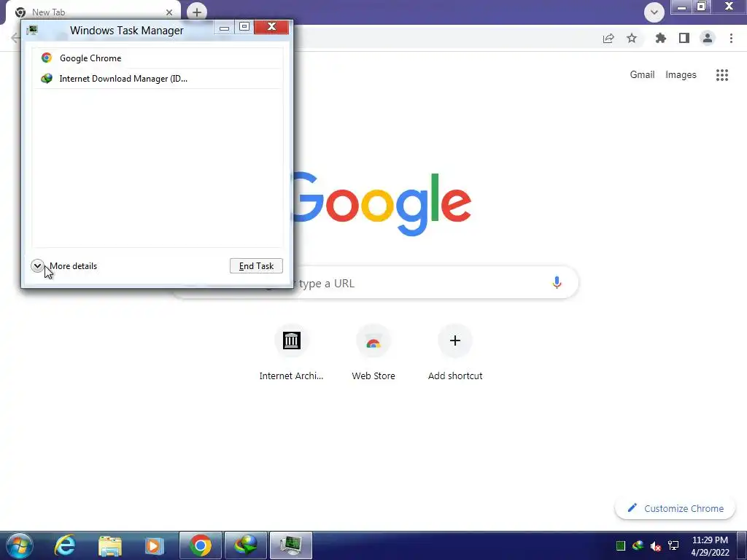Select the New Tab browser tab
747x560 pixels.
coord(93,12)
